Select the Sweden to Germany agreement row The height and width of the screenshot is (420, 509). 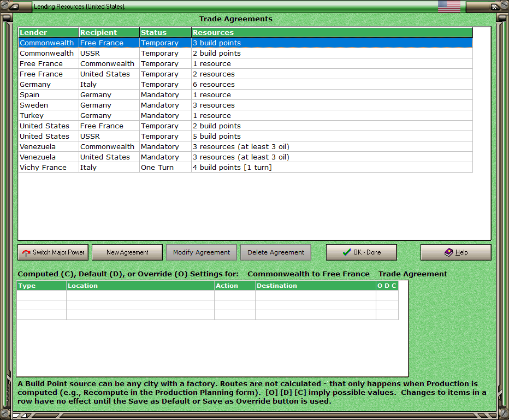click(245, 105)
